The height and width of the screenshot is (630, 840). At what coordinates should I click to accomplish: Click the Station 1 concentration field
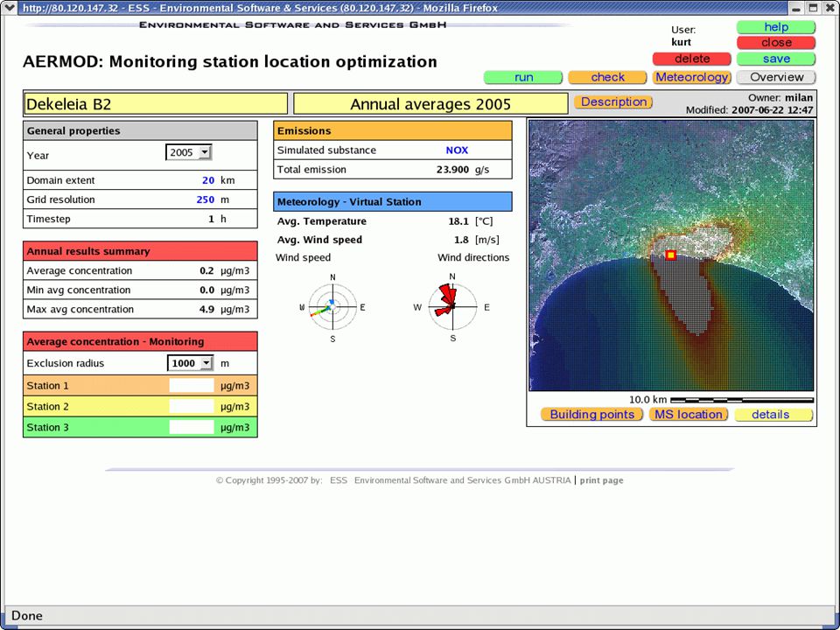192,386
